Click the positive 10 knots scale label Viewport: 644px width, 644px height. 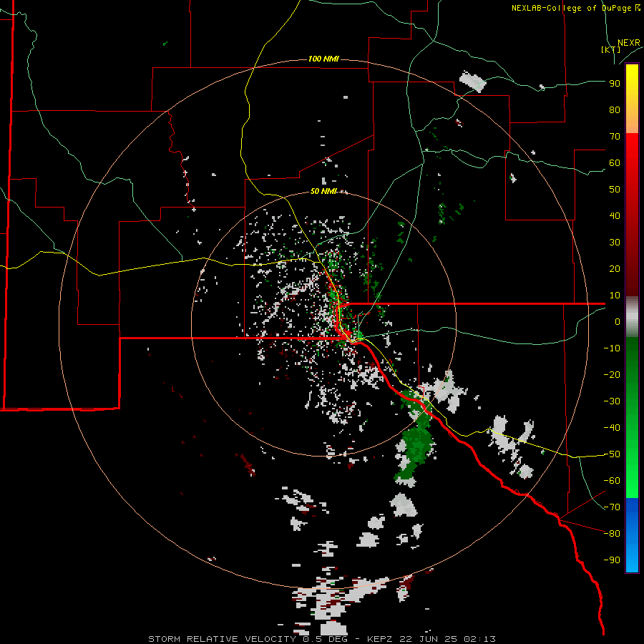[615, 296]
